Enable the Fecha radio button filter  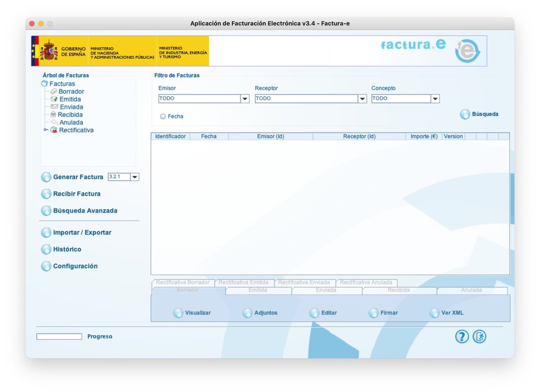[x=163, y=116]
